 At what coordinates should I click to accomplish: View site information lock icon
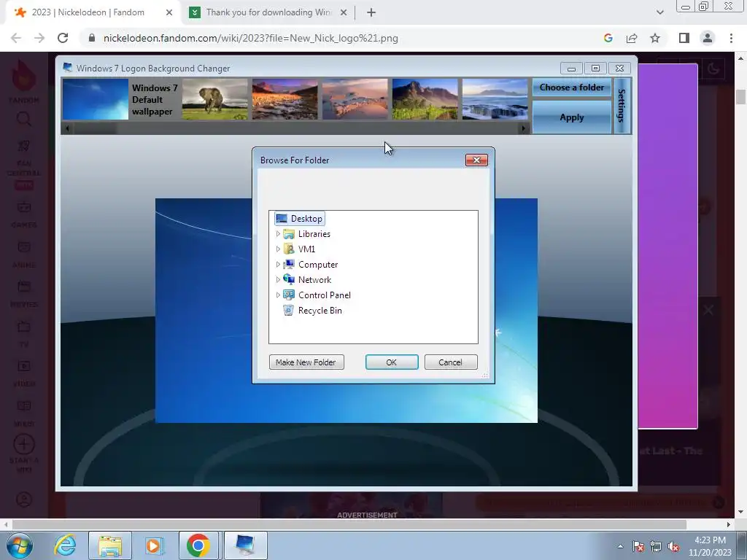point(92,38)
